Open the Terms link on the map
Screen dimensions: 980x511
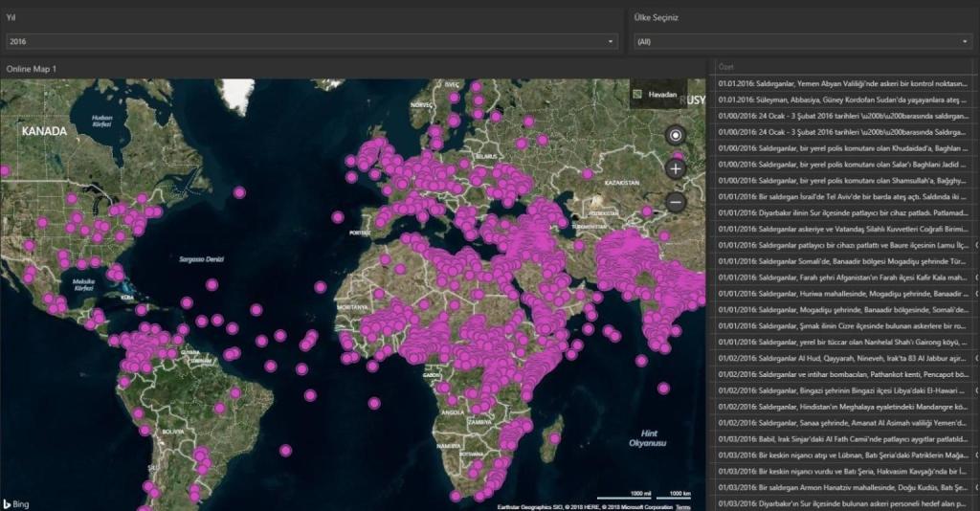coord(682,506)
